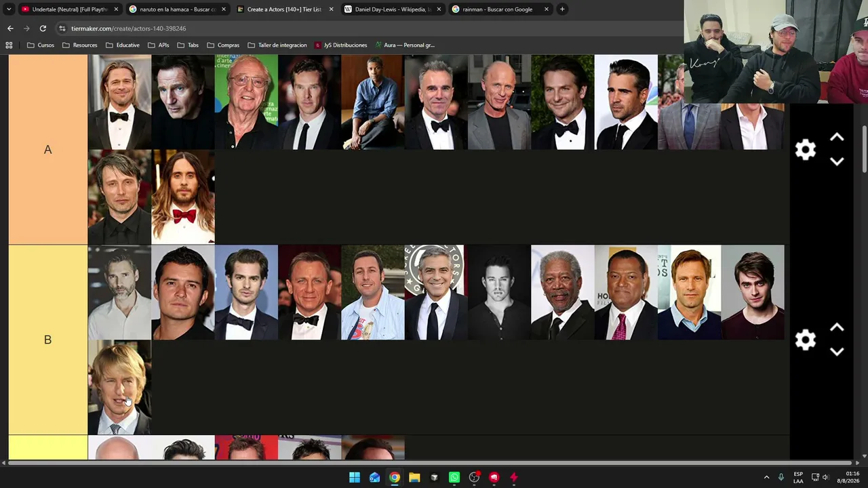
Task: Select man with red bow tie in tier A
Action: [x=183, y=197]
